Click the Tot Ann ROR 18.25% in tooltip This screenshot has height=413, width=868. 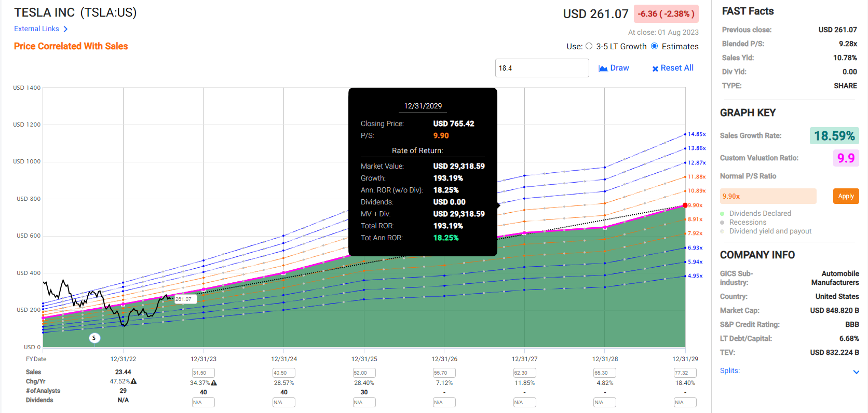446,238
